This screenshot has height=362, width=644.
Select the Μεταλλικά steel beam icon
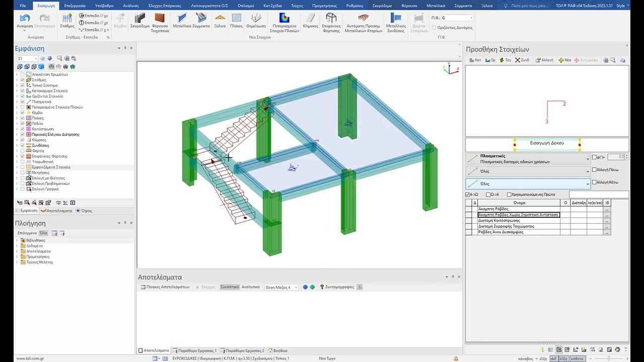tap(182, 19)
